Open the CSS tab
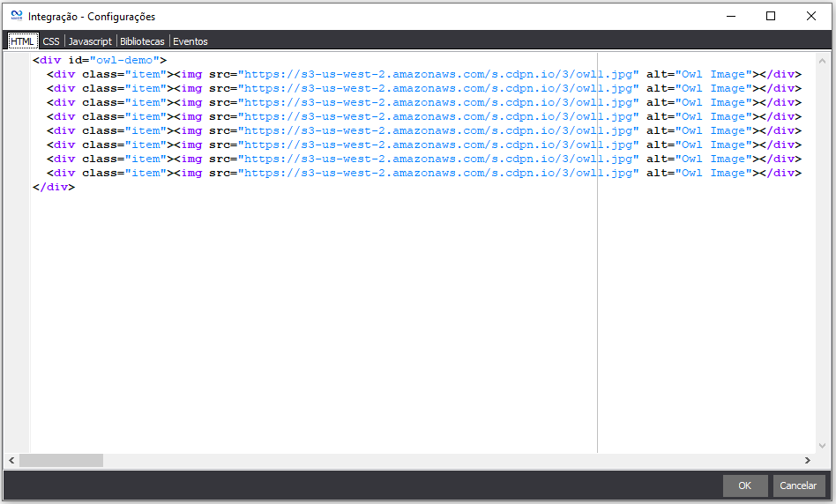 pyautogui.click(x=51, y=41)
